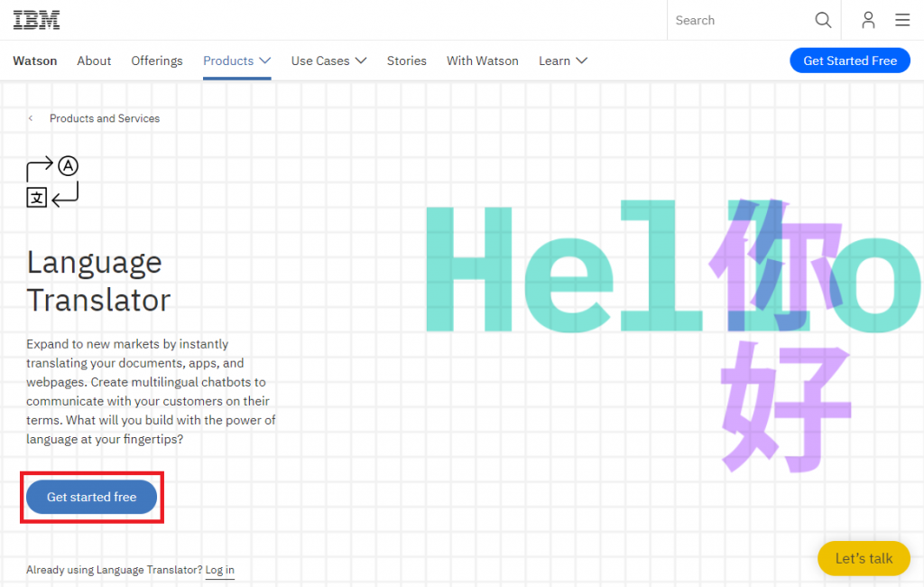Open the Stories navigation item
Image resolution: width=924 pixels, height=587 pixels.
coord(407,61)
